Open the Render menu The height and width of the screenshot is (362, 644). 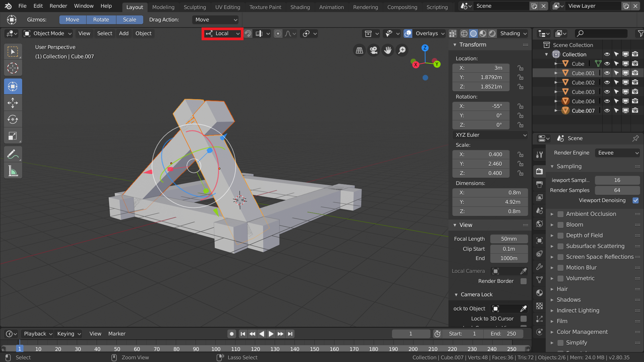pos(58,6)
